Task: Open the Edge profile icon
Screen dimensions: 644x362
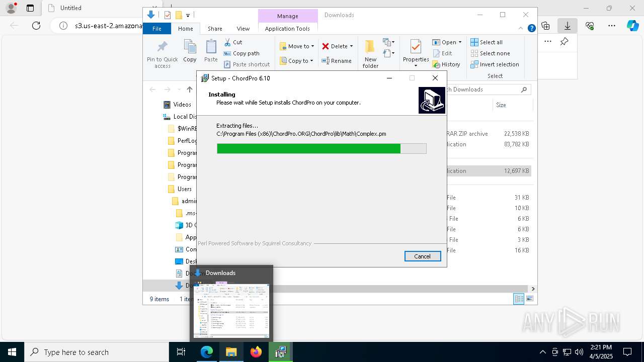Action: (x=11, y=8)
